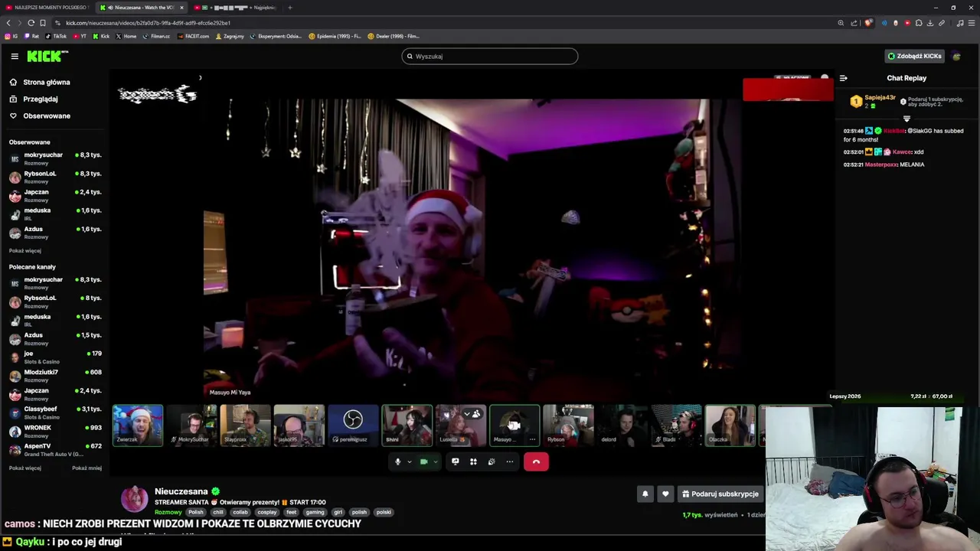This screenshot has height=551, width=980.
Task: Open the WRONEK recommended channel
Action: pos(55,431)
